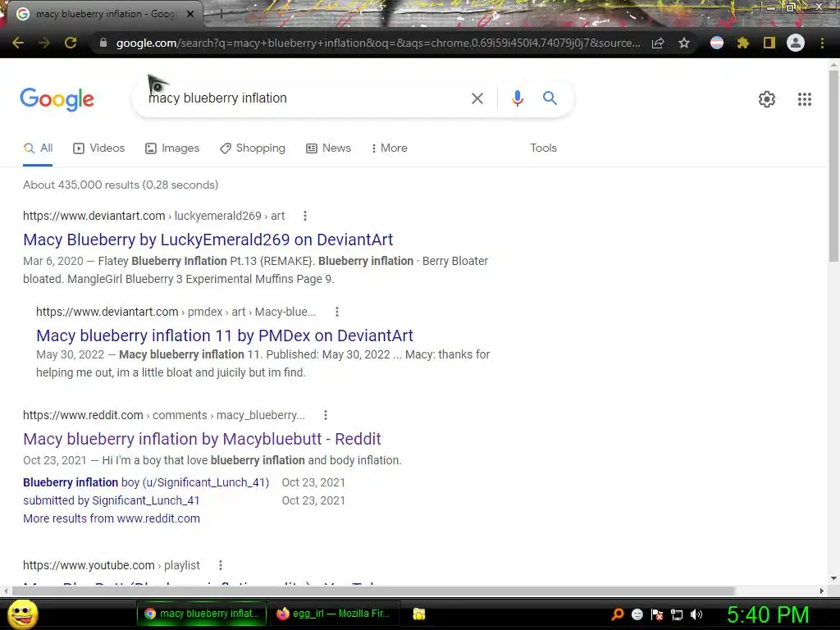840x630 pixels.
Task: Click into the Google search input field
Action: click(x=305, y=98)
